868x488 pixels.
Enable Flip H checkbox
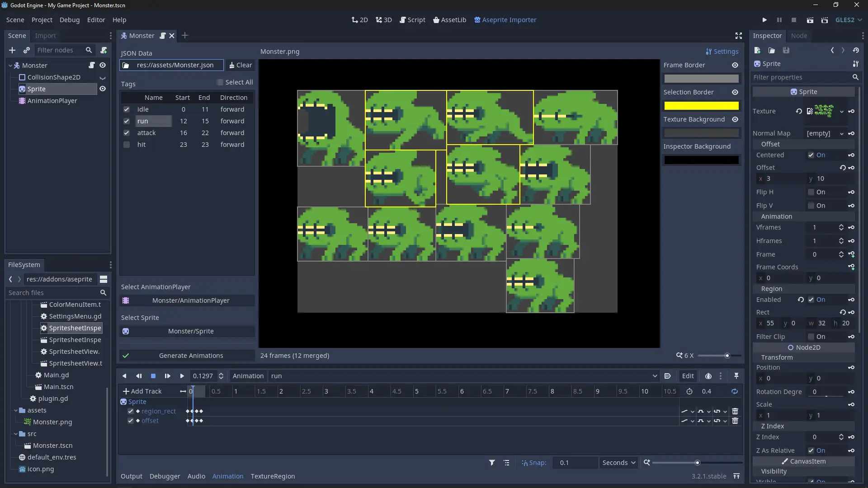point(811,192)
